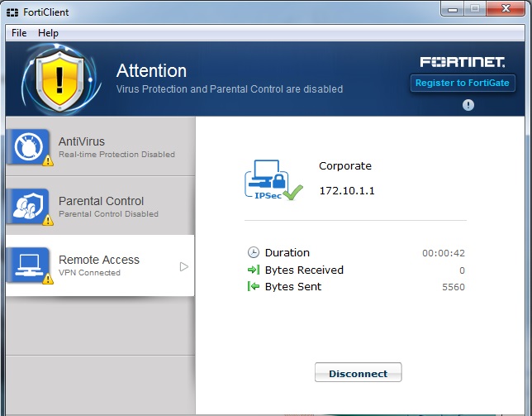532x416 pixels.
Task: Click the Corporate connection name
Action: tap(345, 166)
